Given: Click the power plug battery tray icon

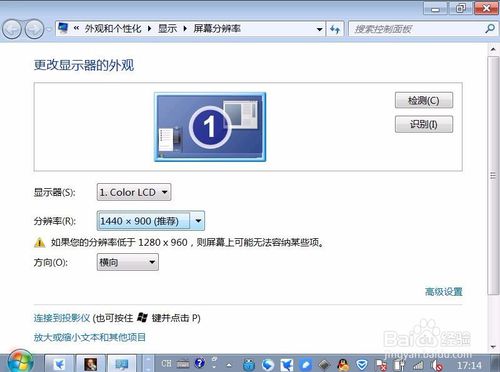Looking at the screenshot, I should coord(400,365).
